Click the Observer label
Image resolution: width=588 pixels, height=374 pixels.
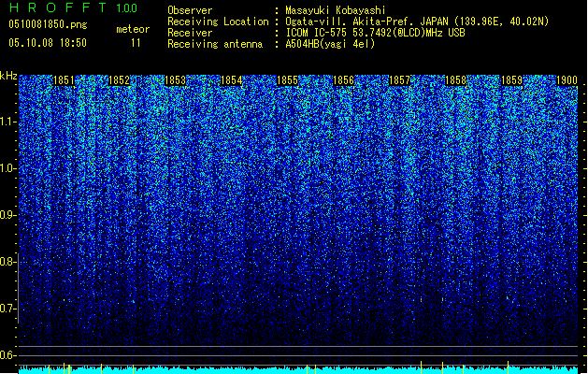coord(190,10)
